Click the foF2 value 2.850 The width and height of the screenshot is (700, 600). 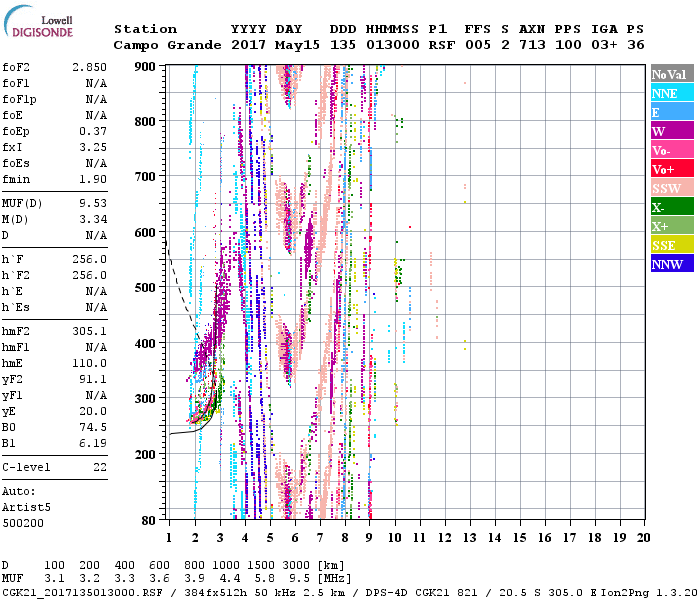click(89, 67)
